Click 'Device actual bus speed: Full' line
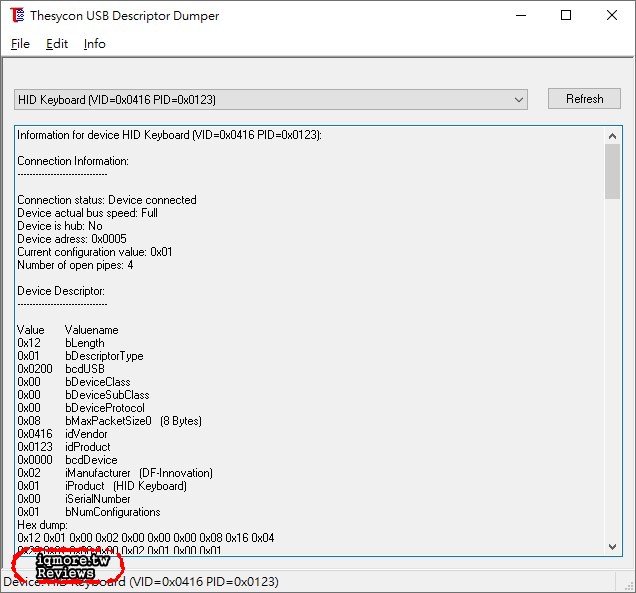Image resolution: width=636 pixels, height=593 pixels. point(87,213)
